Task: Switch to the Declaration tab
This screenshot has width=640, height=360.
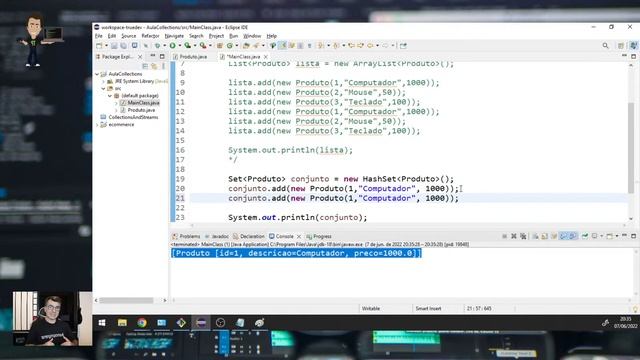Action: pyautogui.click(x=249, y=236)
